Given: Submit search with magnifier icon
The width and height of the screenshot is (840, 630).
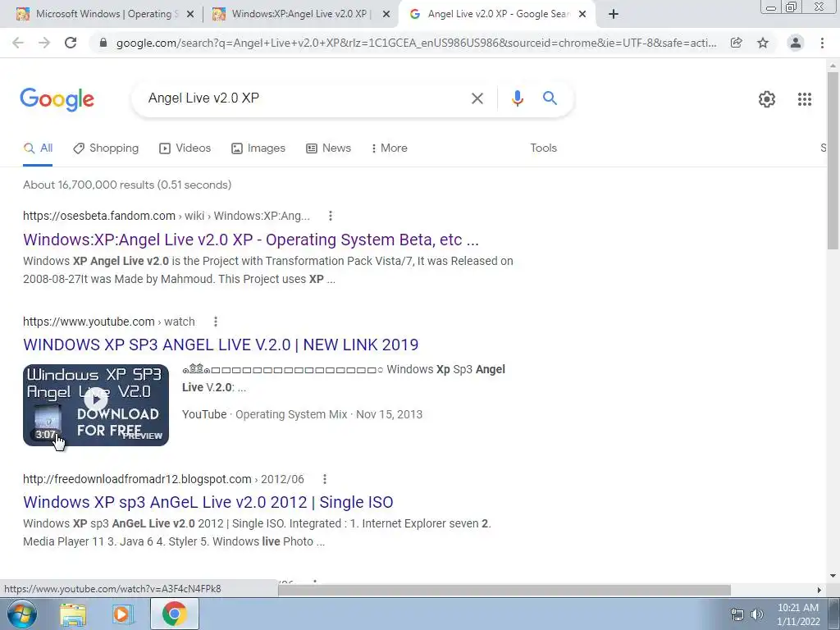Looking at the screenshot, I should [550, 98].
